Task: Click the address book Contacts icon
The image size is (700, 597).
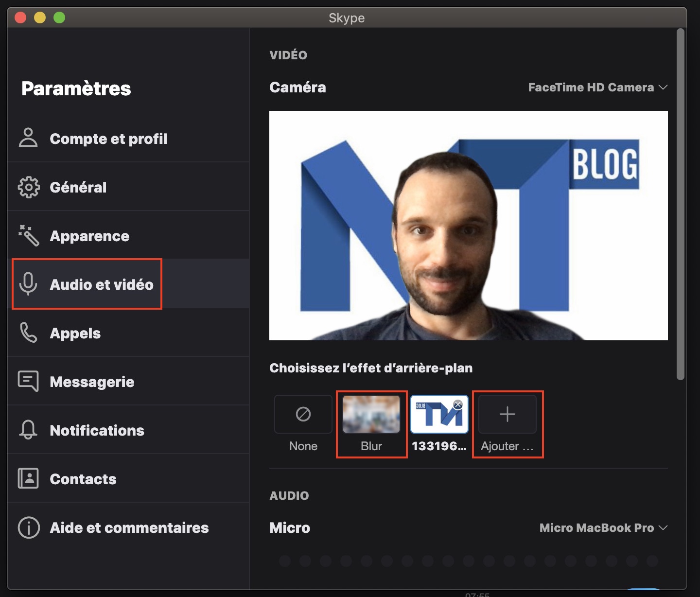Action: coord(28,478)
